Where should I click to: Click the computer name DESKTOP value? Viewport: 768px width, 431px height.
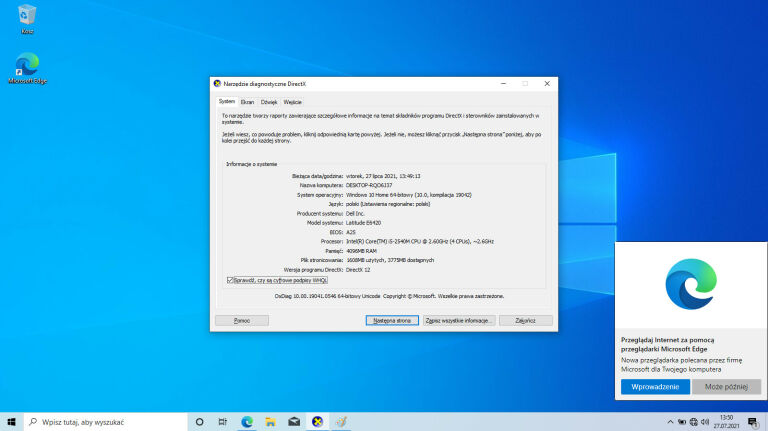369,185
